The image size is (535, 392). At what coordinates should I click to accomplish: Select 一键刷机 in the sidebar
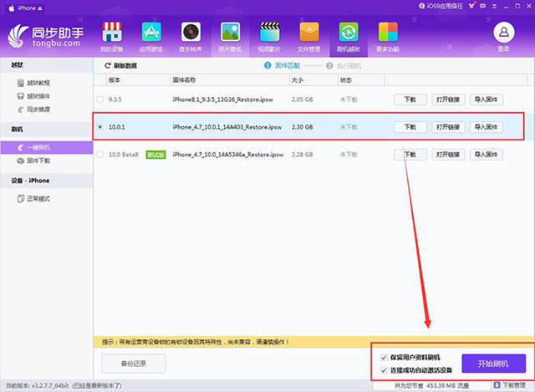click(47, 147)
